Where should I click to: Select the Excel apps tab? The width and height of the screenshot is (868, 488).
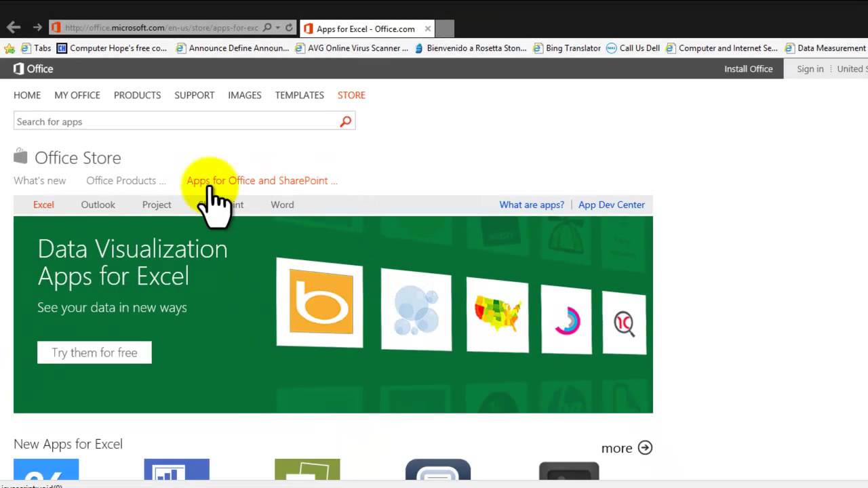(x=43, y=205)
